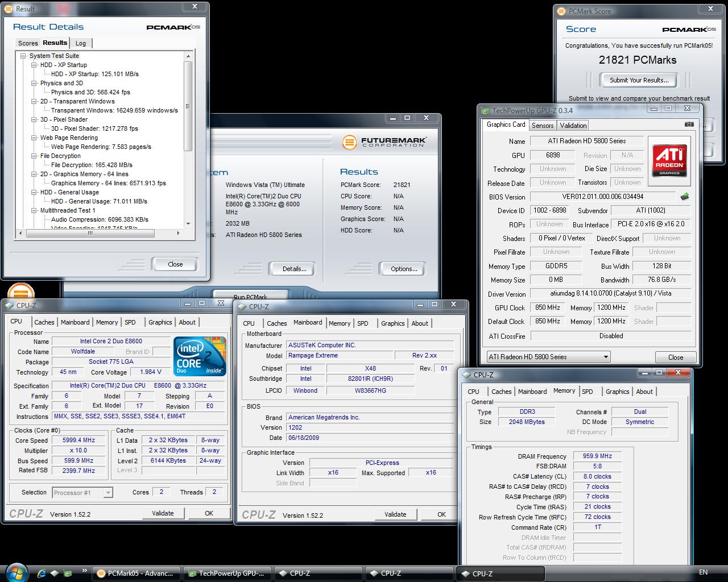
Task: Click the results tree vertical scrollbar
Action: pyautogui.click(x=188, y=106)
